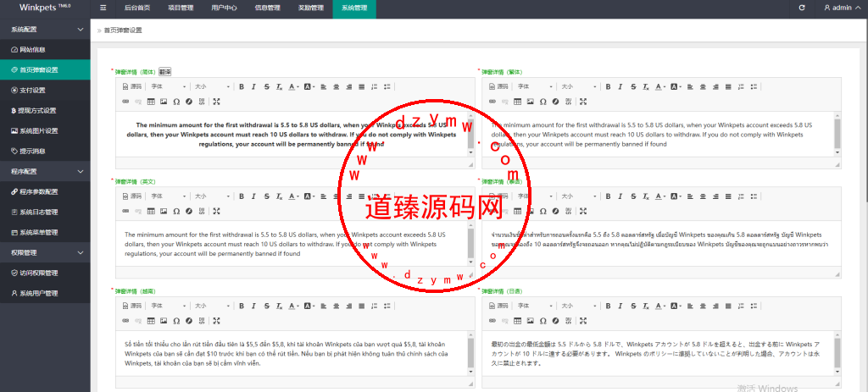This screenshot has height=392, width=868.
Task: Click 源码 source button in the 英文 editor
Action: click(x=132, y=196)
